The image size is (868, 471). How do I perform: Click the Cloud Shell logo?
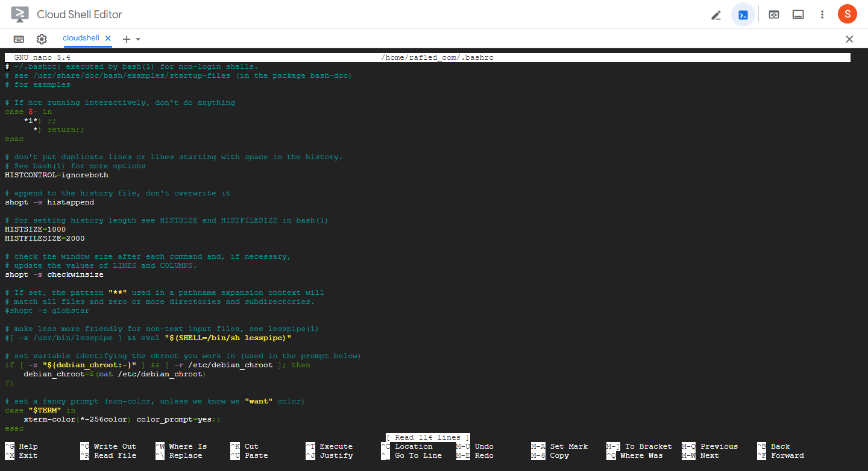pos(20,14)
